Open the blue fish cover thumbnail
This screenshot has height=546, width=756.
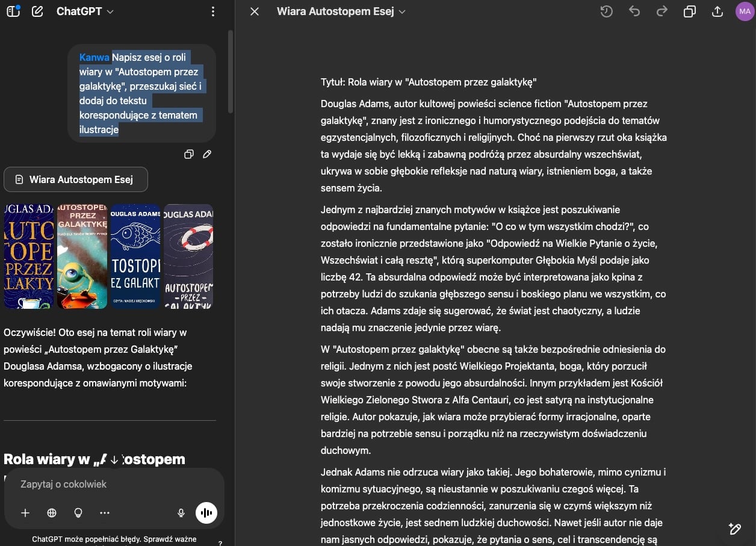point(135,256)
